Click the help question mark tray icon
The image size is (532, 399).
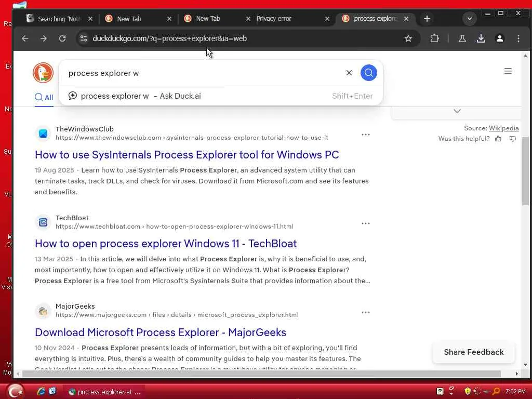tap(440, 392)
